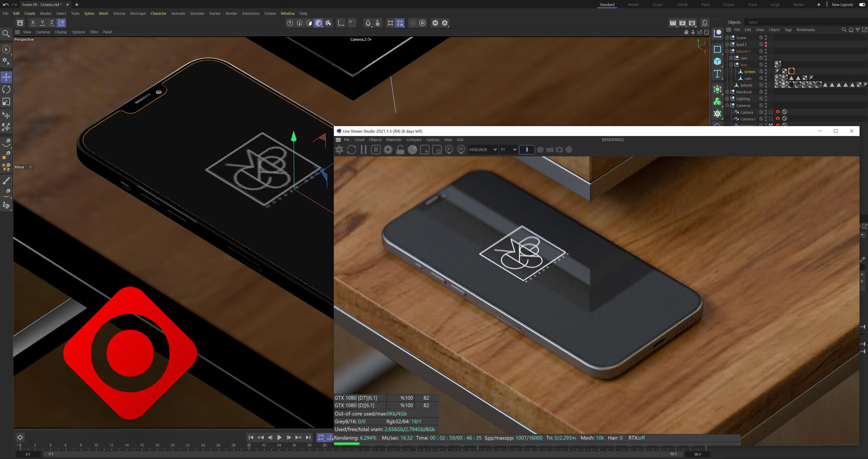Collapse the Iphone.1 object in tree
This screenshot has height=459, width=868.
tap(727, 51)
